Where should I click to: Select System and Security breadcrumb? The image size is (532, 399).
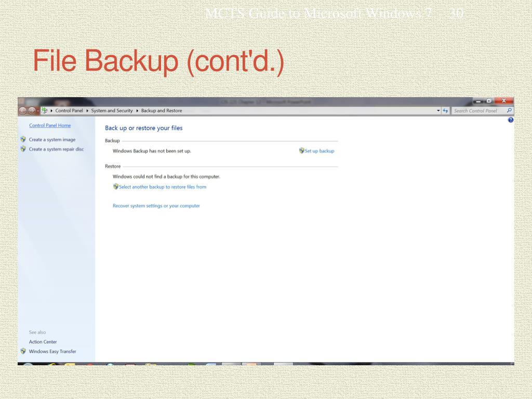point(112,111)
